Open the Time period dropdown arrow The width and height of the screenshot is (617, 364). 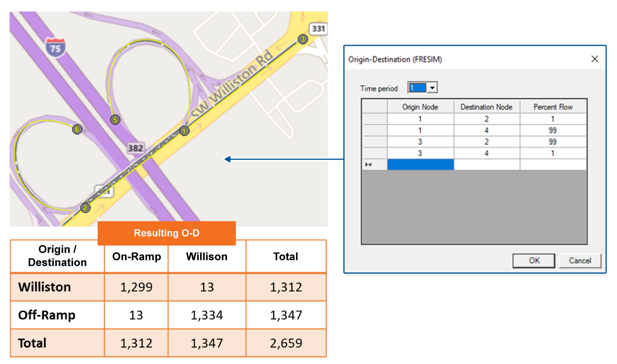pyautogui.click(x=432, y=88)
